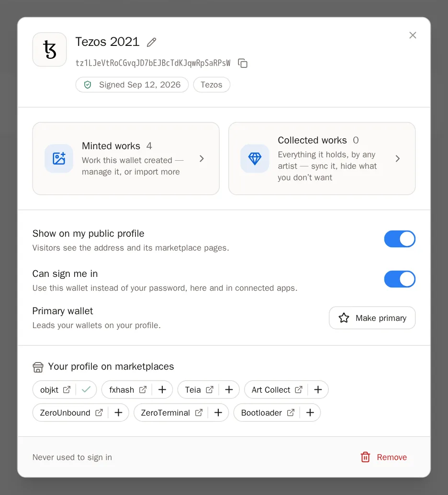Open ZeroUnbound external link

[x=99, y=413]
